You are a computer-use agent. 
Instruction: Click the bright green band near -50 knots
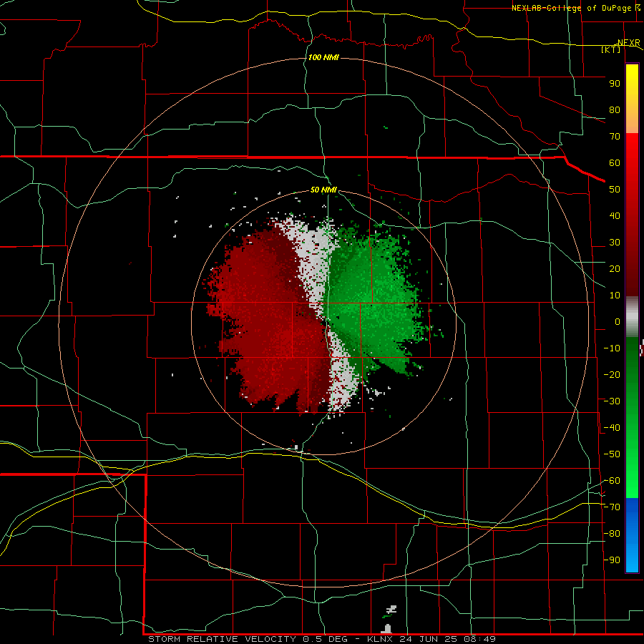(632, 454)
